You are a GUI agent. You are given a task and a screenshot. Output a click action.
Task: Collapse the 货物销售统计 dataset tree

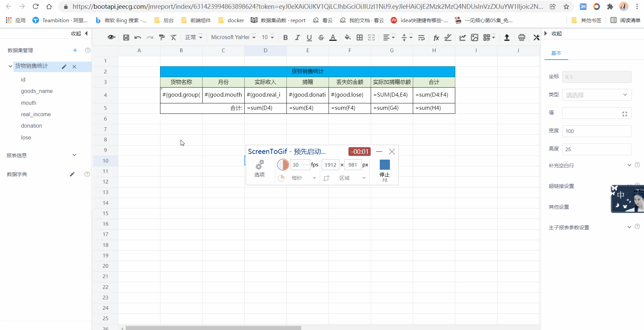coord(10,66)
